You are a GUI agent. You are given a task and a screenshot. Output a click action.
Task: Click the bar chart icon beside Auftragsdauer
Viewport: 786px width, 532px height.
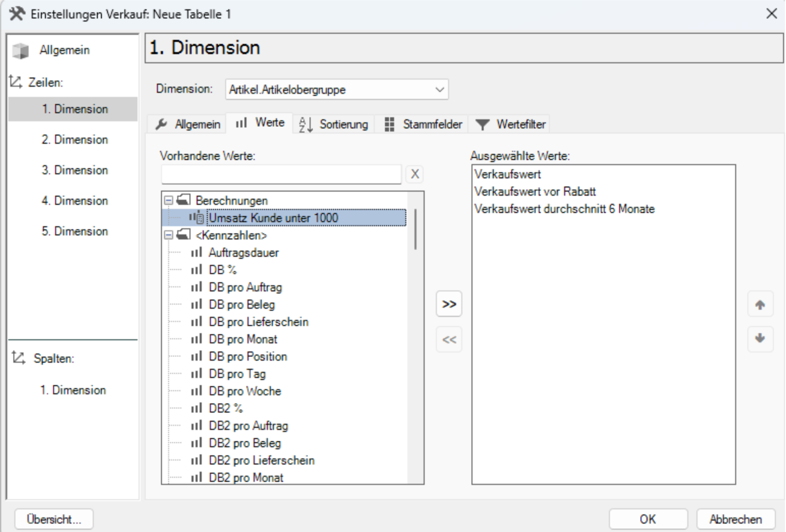point(196,253)
